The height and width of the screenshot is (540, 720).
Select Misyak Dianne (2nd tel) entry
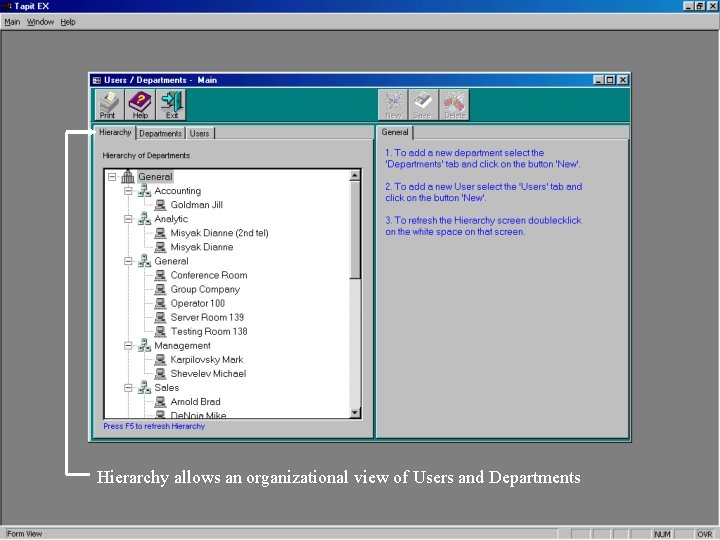coord(219,233)
